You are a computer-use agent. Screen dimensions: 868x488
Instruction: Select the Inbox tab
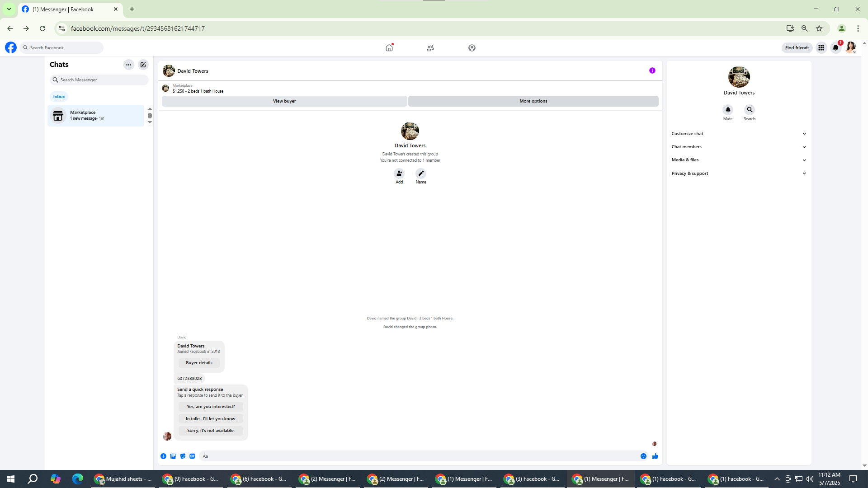[x=59, y=97]
